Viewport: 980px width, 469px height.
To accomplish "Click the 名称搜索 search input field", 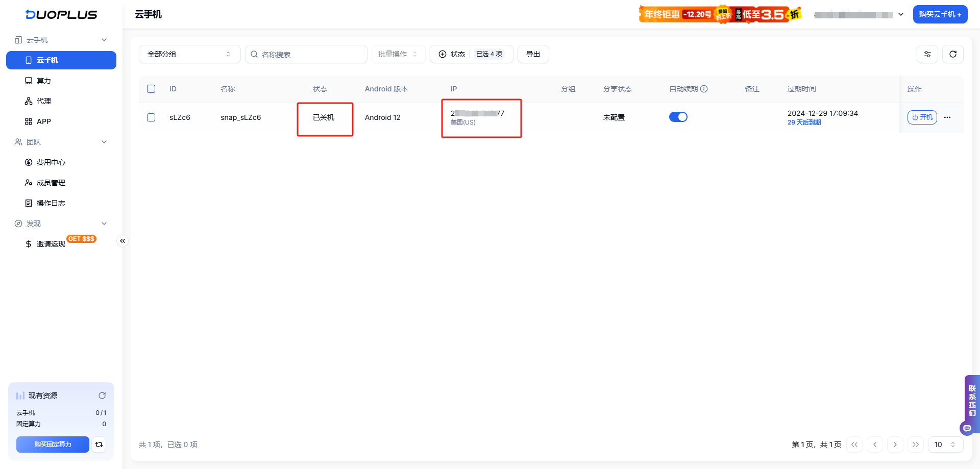I will pos(306,54).
